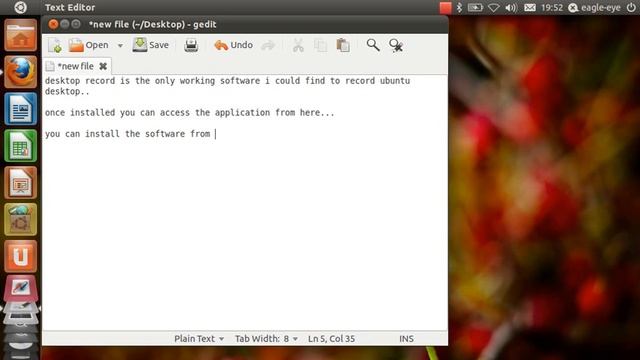
Task: Open the network wifi indicator menu
Action: (494, 7)
